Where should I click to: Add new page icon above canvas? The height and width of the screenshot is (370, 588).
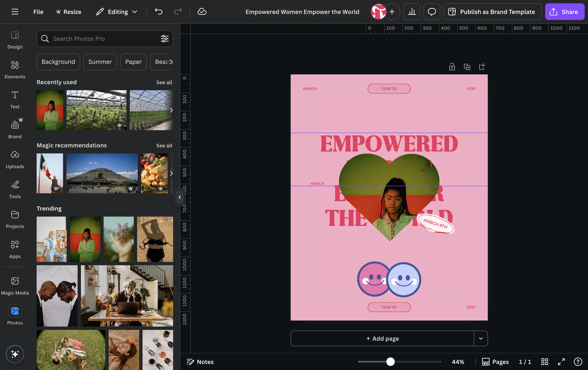(x=482, y=67)
